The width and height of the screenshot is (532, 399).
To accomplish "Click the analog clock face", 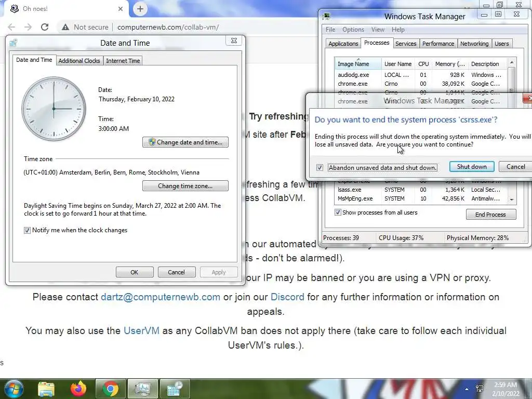I will (54, 109).
